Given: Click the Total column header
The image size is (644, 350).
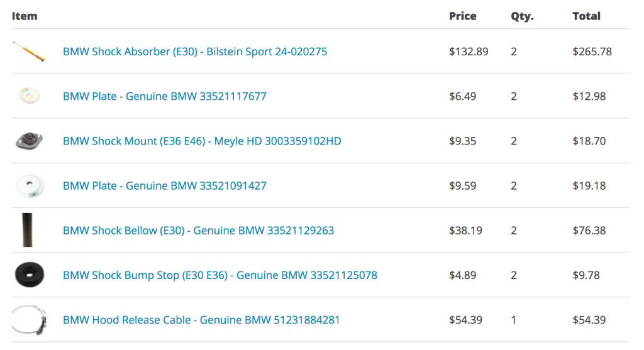Looking at the screenshot, I should pos(586,16).
